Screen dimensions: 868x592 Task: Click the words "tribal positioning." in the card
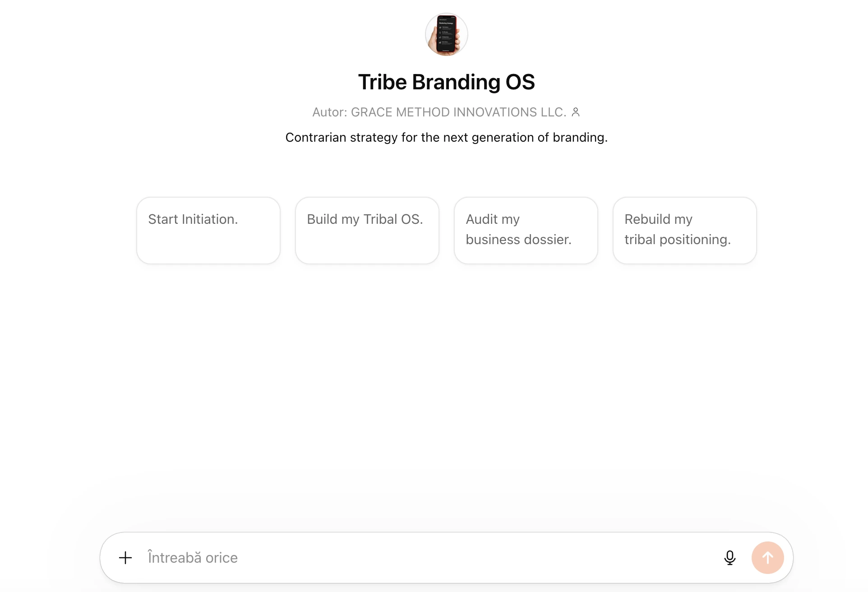pyautogui.click(x=677, y=240)
